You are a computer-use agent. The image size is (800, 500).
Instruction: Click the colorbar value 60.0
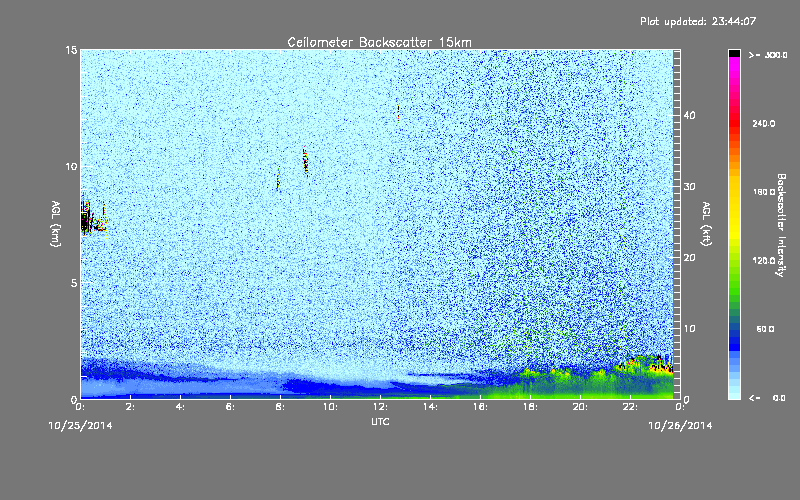pos(765,329)
